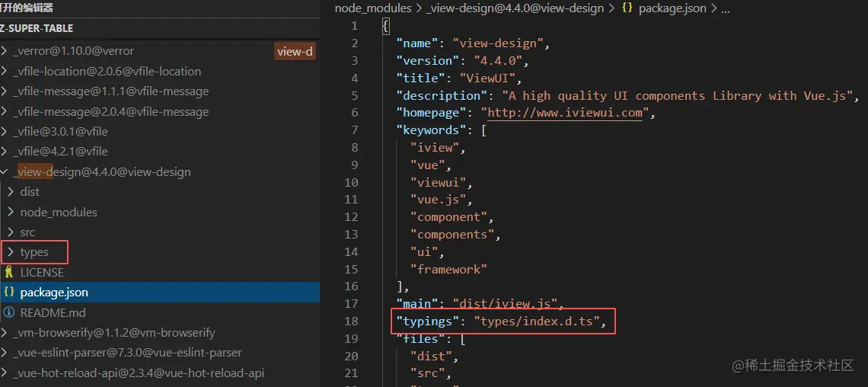Click the "src" entry on line 21
This screenshot has height=387, width=868.
tap(428, 373)
